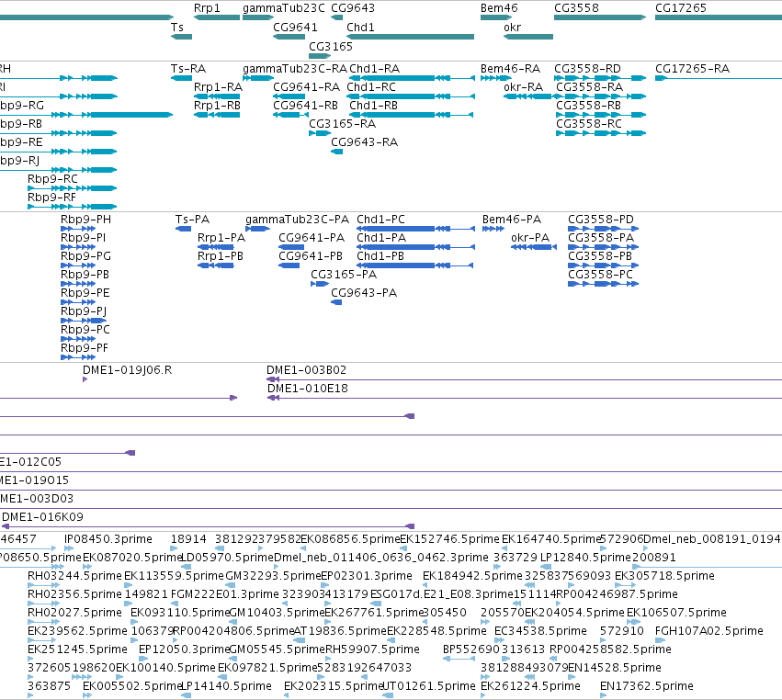Select the 'gammaTub23C' gene label
782x700 pixels.
[284, 8]
